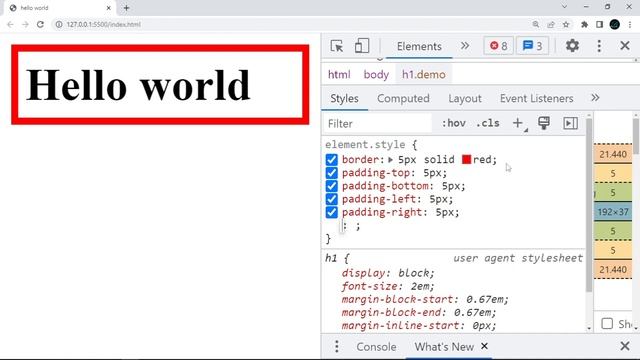View site information icon

(x=59, y=24)
